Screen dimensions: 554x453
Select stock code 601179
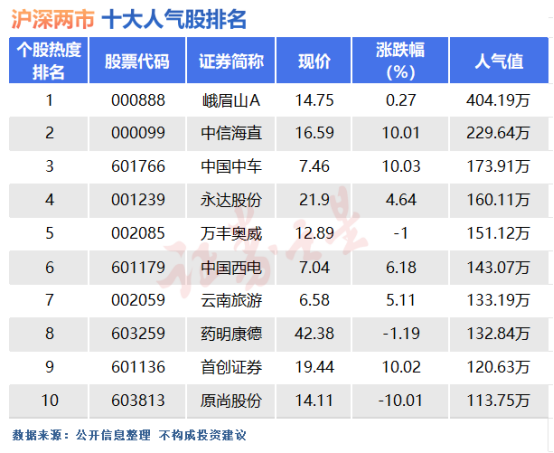pos(138,267)
